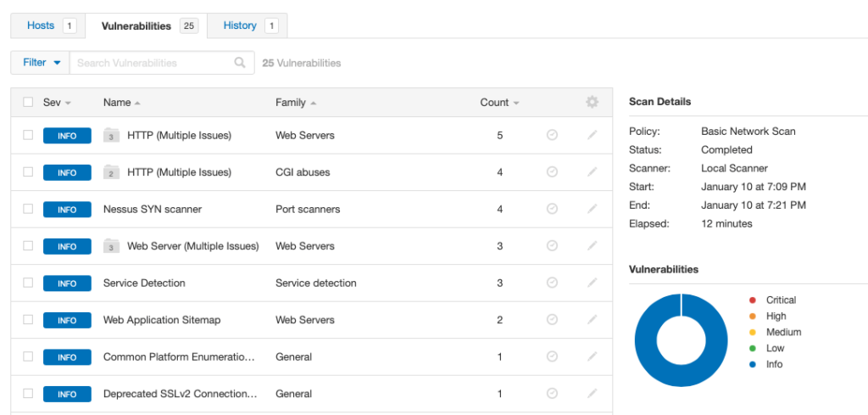
Task: Click group icon for HTTP CGI abuses row
Action: click(111, 172)
